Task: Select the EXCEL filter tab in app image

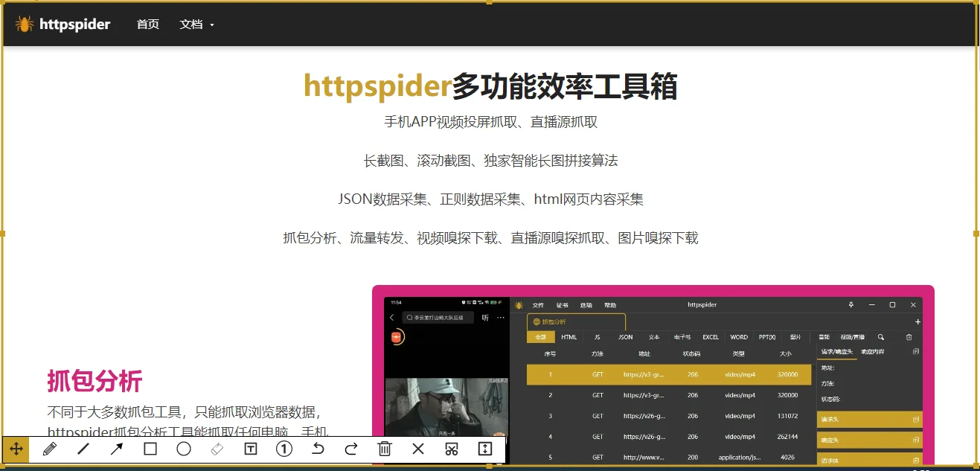Action: click(711, 337)
